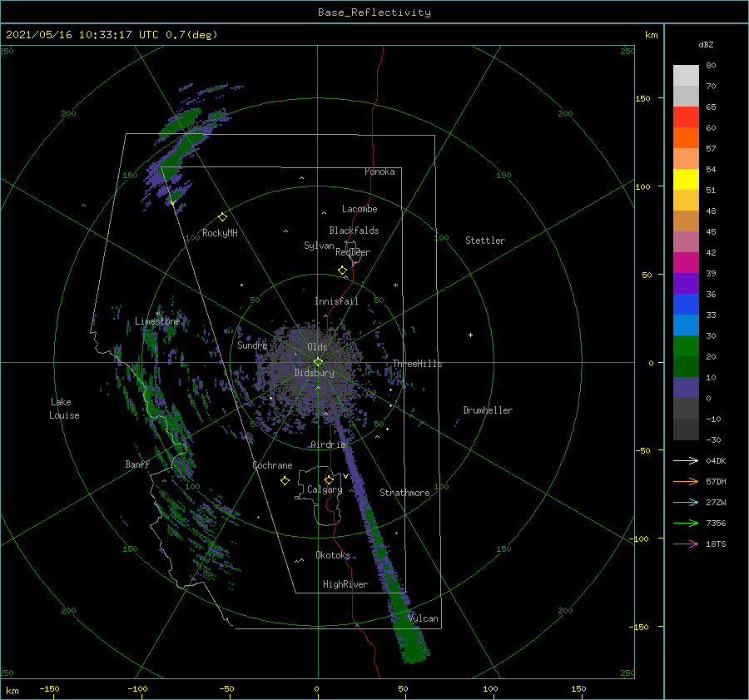Click the yellow radar site marker at Olds
This screenshot has width=749, height=700.
(318, 362)
